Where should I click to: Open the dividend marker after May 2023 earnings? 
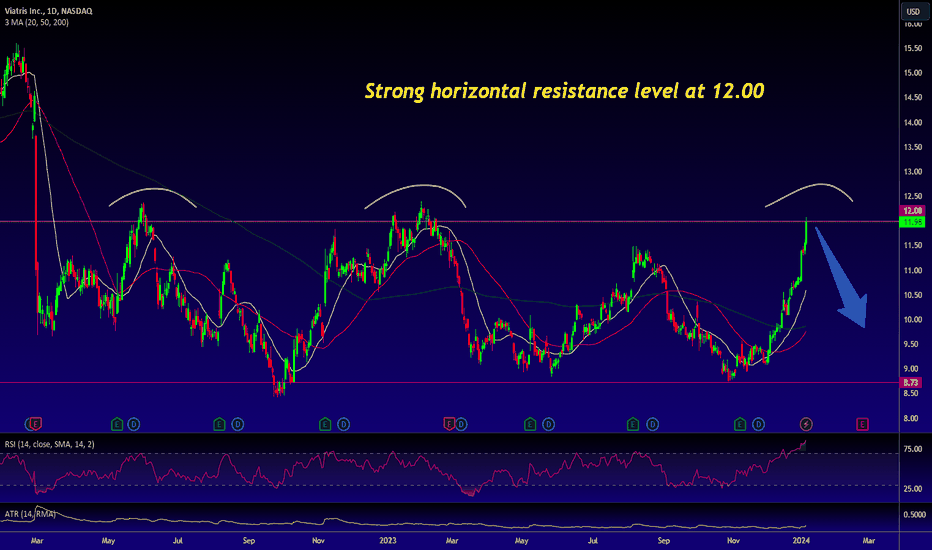[x=548, y=424]
